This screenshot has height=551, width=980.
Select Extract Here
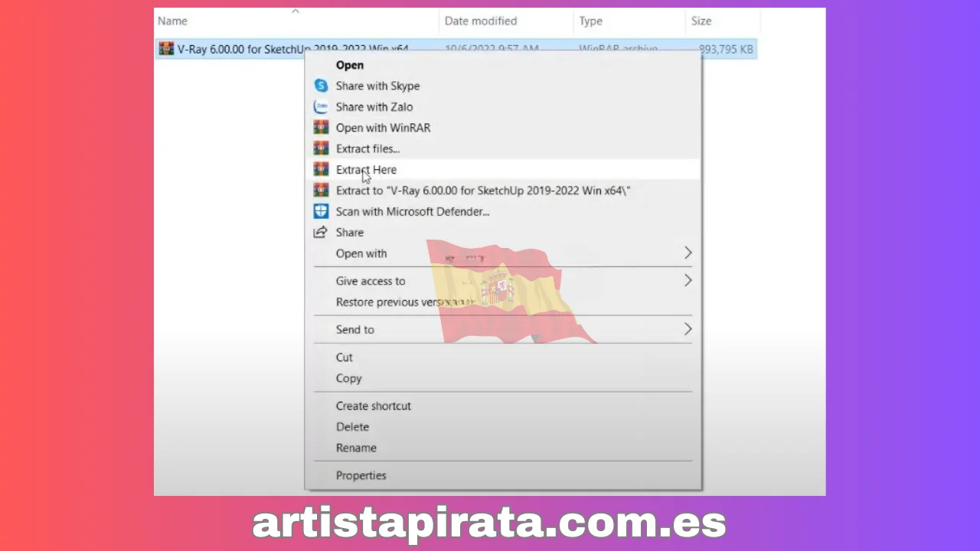tap(366, 170)
